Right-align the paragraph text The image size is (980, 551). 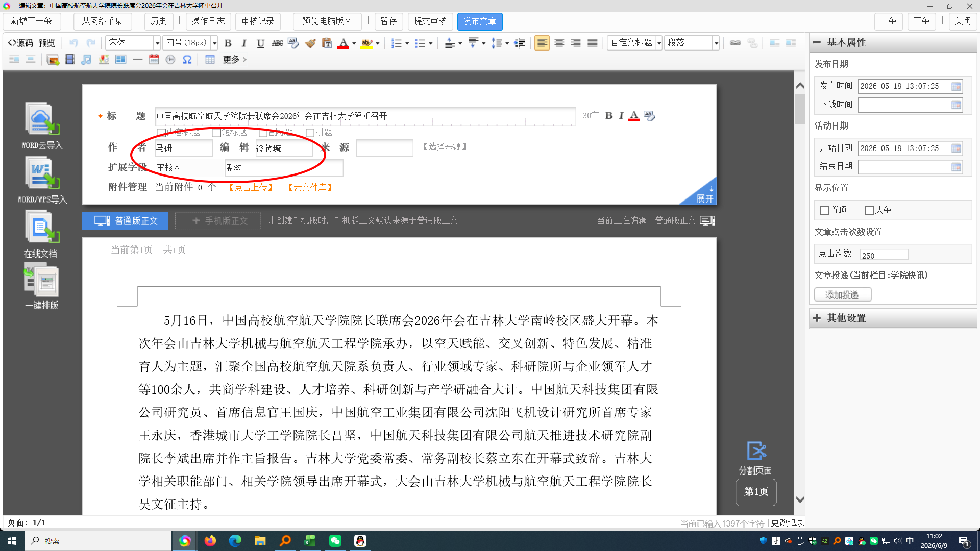(576, 43)
